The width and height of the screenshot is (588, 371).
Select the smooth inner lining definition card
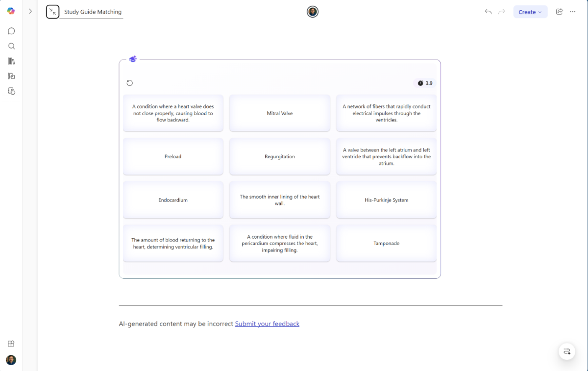tap(280, 200)
